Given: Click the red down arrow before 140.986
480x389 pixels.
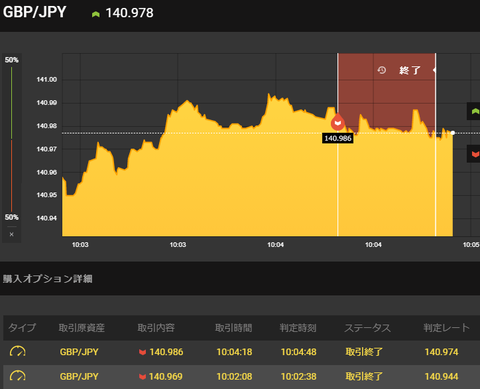Looking at the screenshot, I should click(x=142, y=352).
